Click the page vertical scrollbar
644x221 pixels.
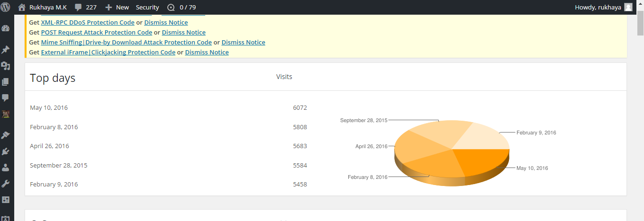click(x=640, y=118)
